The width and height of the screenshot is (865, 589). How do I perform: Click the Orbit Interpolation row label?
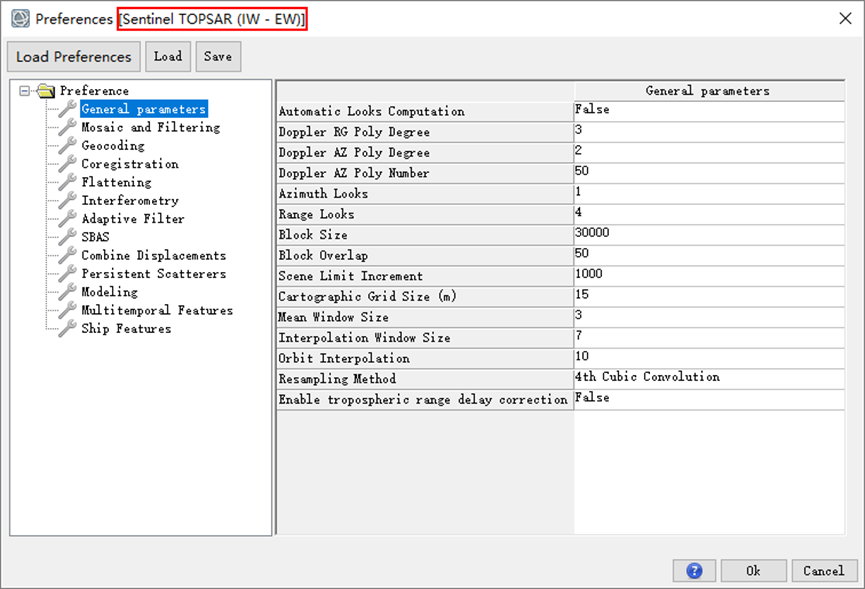click(x=344, y=358)
